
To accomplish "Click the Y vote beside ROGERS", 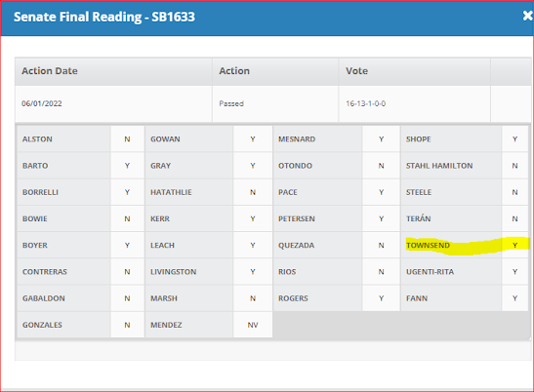I will point(381,298).
